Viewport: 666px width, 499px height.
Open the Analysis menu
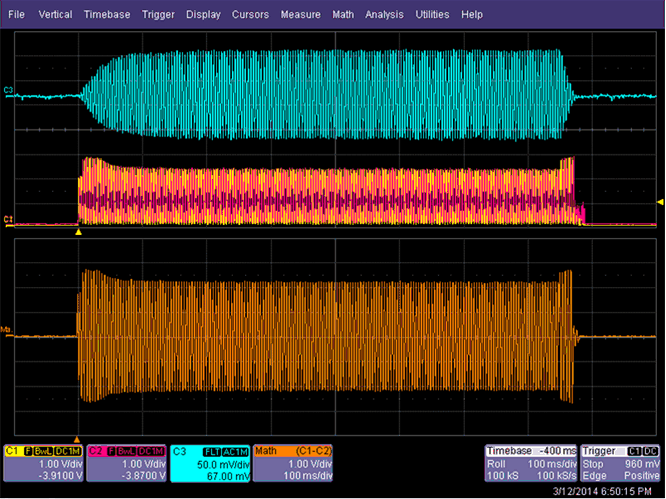point(386,15)
